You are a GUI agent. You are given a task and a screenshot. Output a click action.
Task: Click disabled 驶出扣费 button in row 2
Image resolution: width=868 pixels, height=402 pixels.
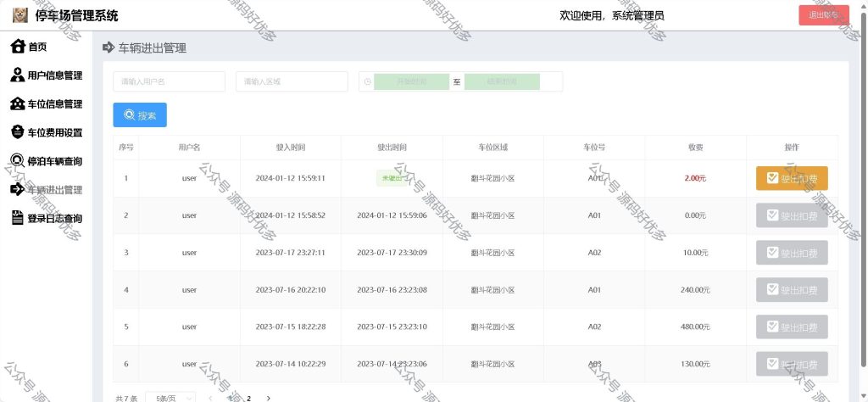pyautogui.click(x=792, y=215)
